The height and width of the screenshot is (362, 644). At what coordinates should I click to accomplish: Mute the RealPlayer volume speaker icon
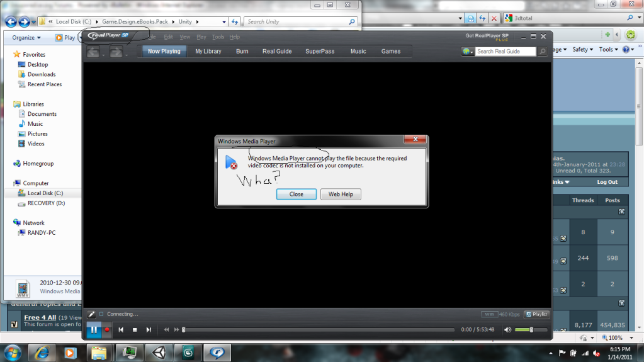[508, 329]
